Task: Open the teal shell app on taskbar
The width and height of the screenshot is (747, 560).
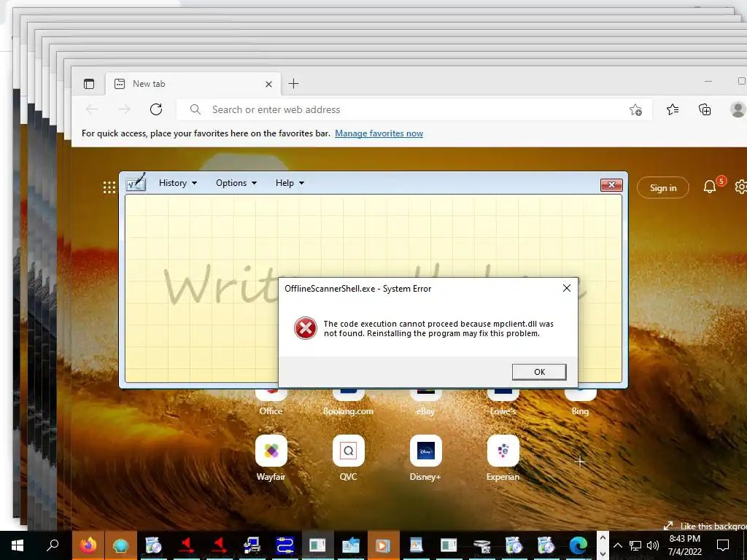Action: 121,545
